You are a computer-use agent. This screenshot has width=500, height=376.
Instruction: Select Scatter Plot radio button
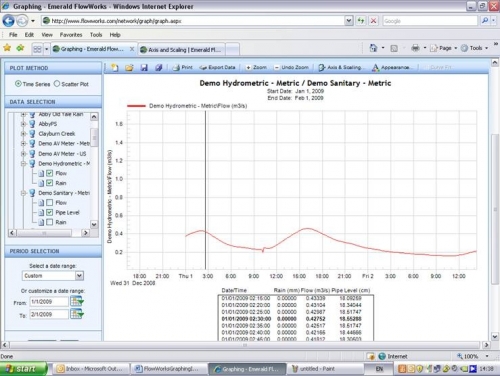(x=57, y=84)
